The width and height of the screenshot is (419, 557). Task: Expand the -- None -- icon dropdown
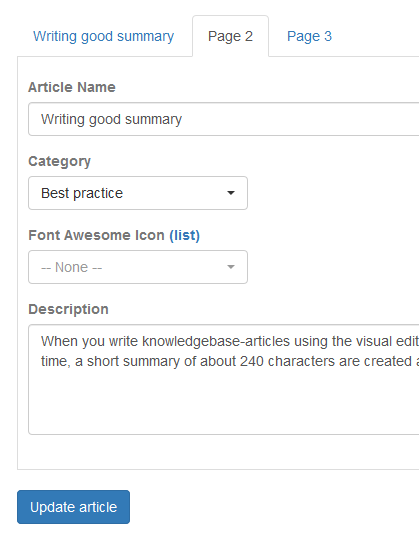coord(138,267)
